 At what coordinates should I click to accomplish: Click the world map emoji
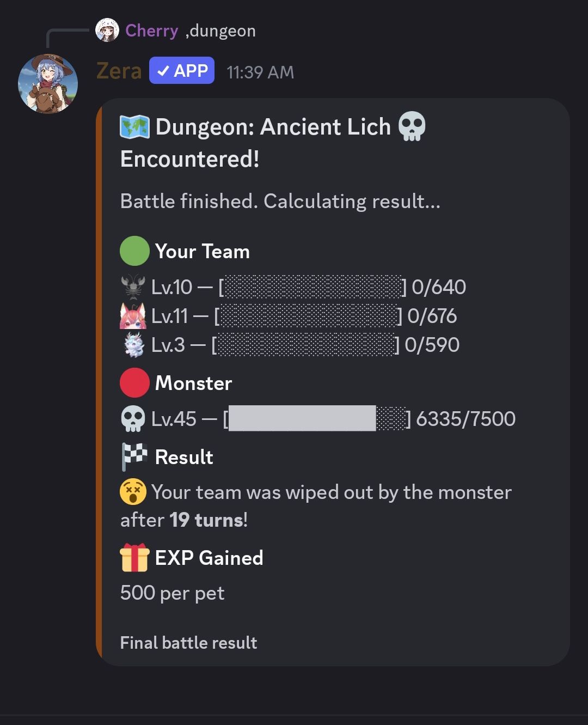point(134,127)
